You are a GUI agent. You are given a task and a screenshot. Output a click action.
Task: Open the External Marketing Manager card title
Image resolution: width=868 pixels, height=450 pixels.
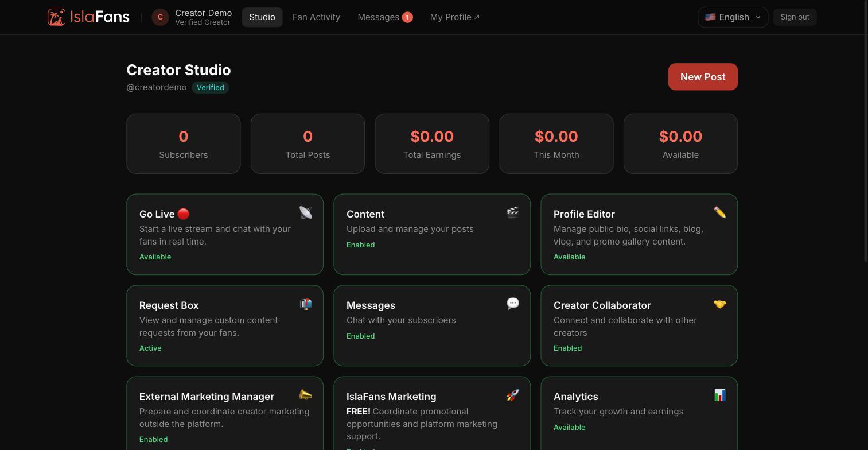point(207,397)
